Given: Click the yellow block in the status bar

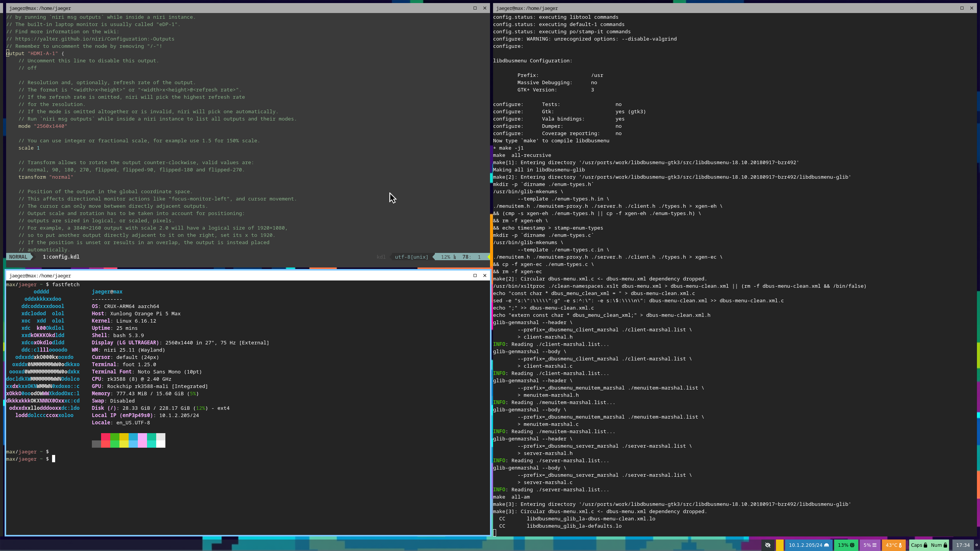Looking at the screenshot, I should (x=779, y=545).
